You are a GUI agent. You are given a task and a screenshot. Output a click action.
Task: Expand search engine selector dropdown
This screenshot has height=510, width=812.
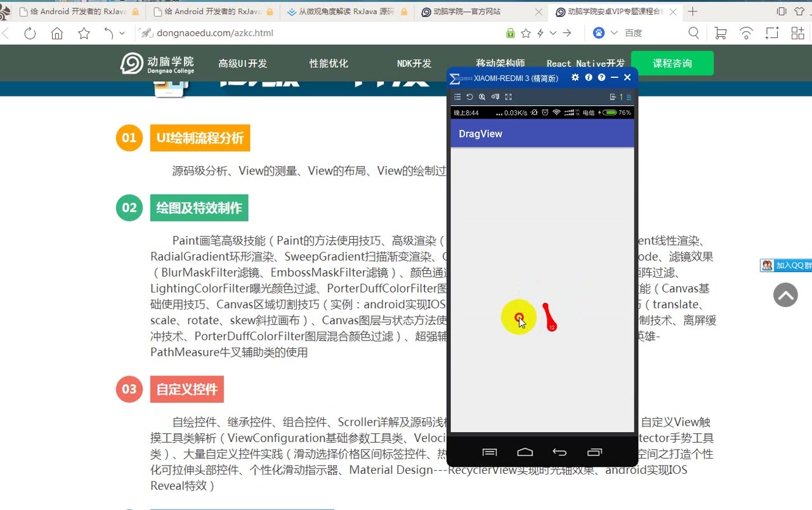point(614,33)
